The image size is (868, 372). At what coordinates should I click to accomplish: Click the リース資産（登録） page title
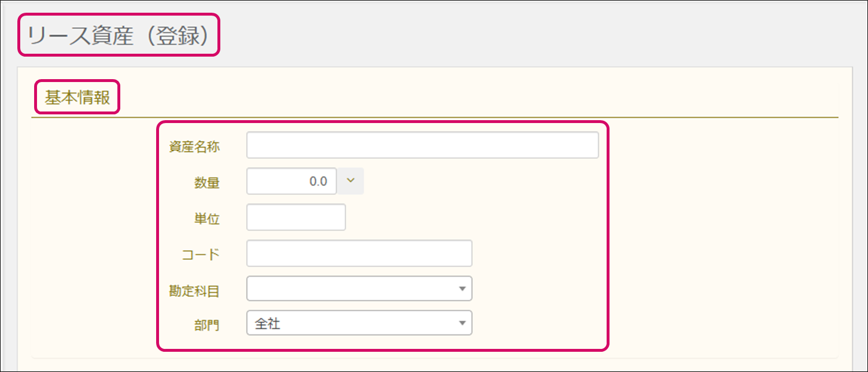119,36
